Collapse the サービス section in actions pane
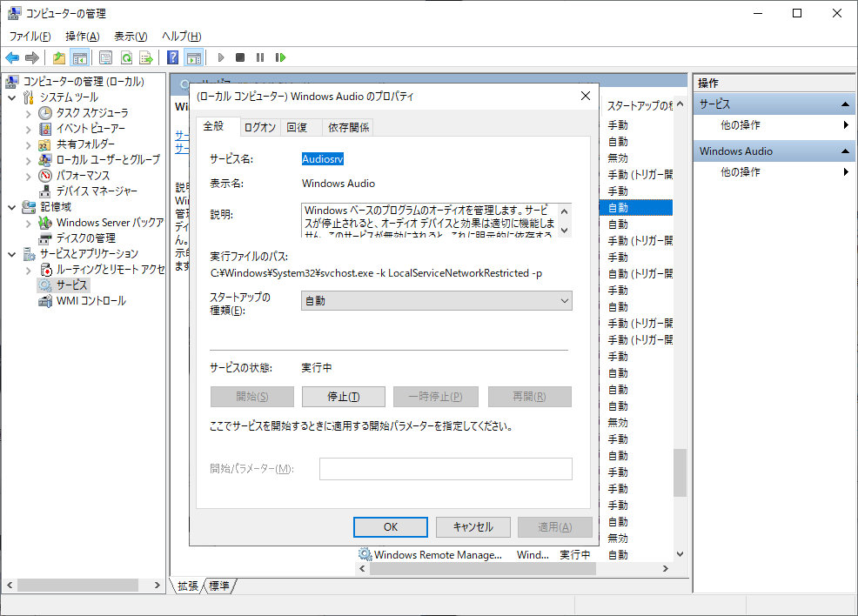Image resolution: width=858 pixels, height=616 pixels. [845, 104]
